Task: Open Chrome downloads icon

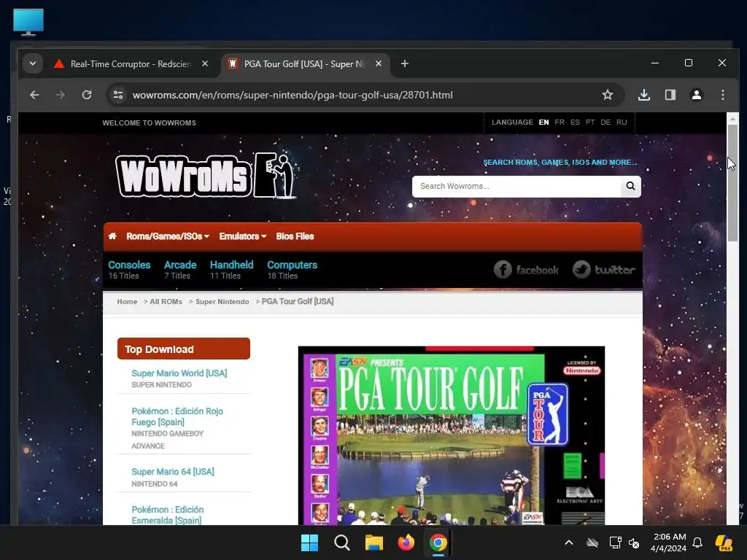Action: tap(644, 95)
